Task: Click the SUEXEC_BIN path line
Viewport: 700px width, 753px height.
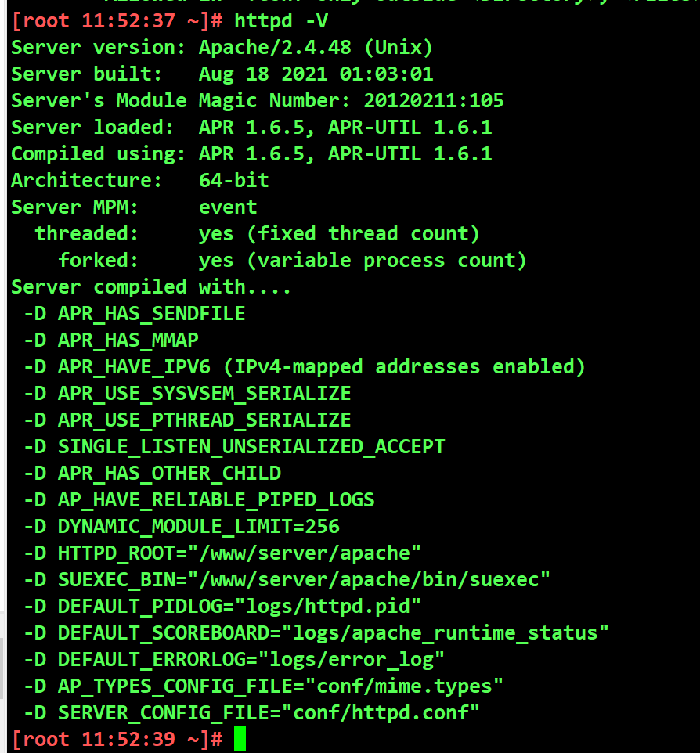Action: 287,580
